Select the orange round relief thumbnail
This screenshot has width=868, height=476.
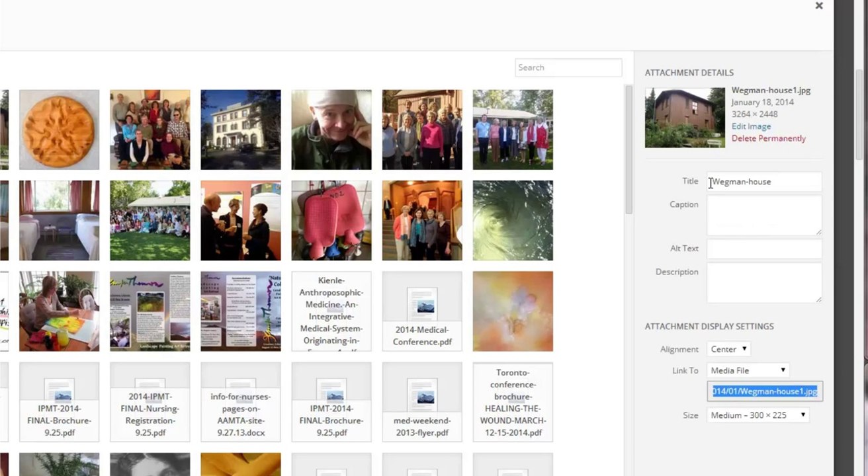60,130
